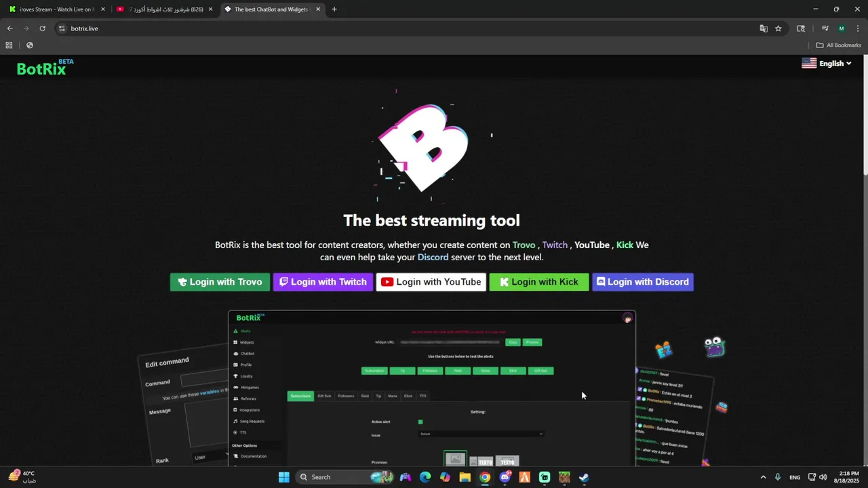Click the microphone tray icon
This screenshot has width=868, height=488.
(x=778, y=477)
